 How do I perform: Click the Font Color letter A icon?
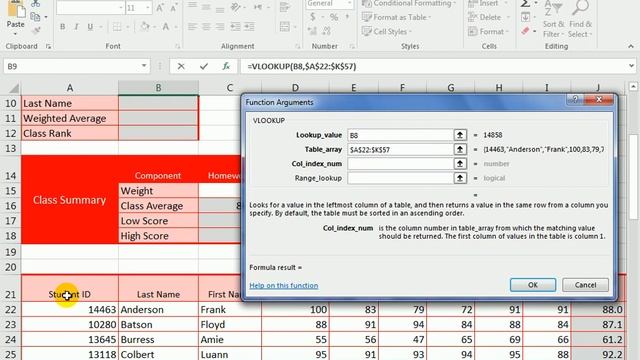click(166, 27)
